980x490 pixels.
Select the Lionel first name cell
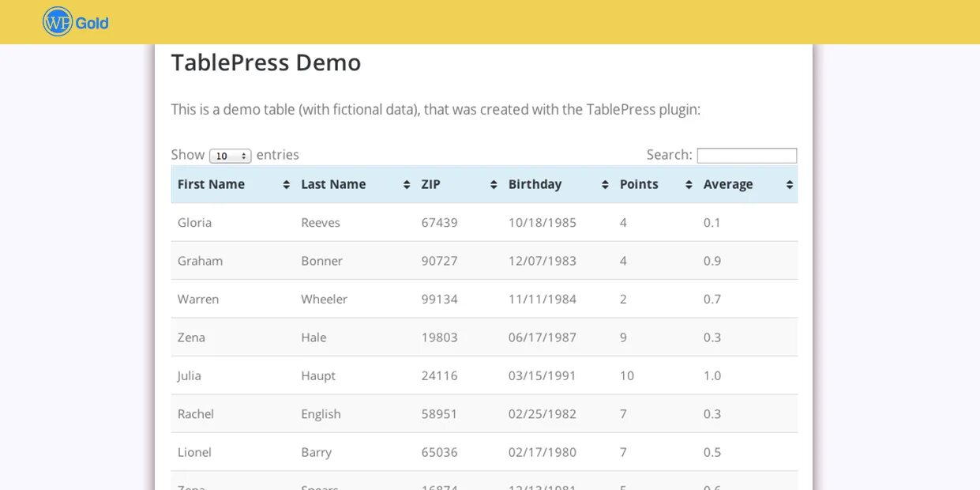point(194,453)
